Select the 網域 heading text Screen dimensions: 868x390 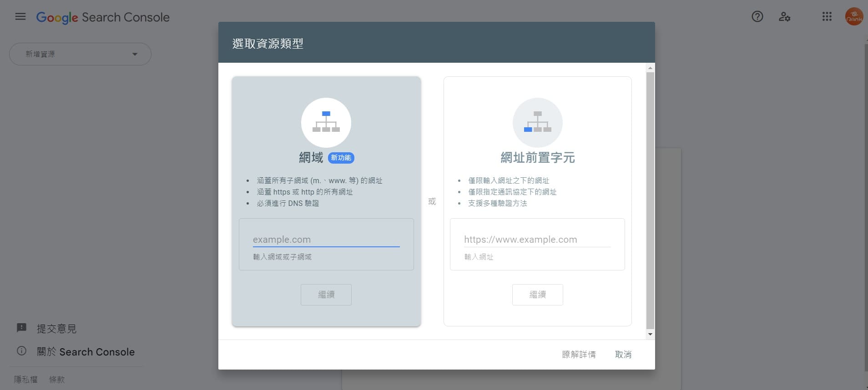311,158
